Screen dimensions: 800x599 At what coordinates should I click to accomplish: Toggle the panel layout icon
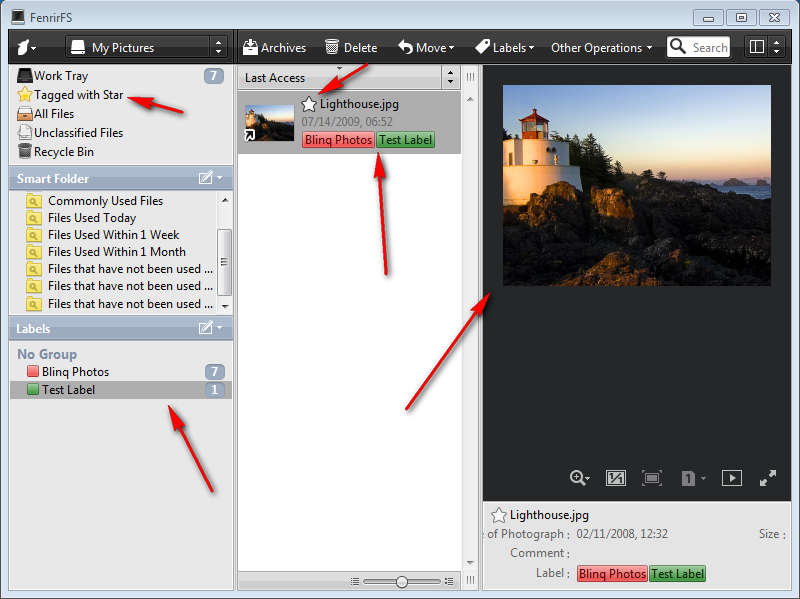757,47
